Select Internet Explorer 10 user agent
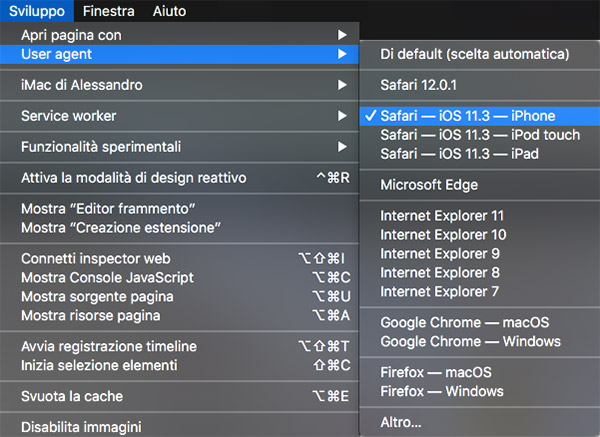This screenshot has height=437, width=600. pos(480,235)
